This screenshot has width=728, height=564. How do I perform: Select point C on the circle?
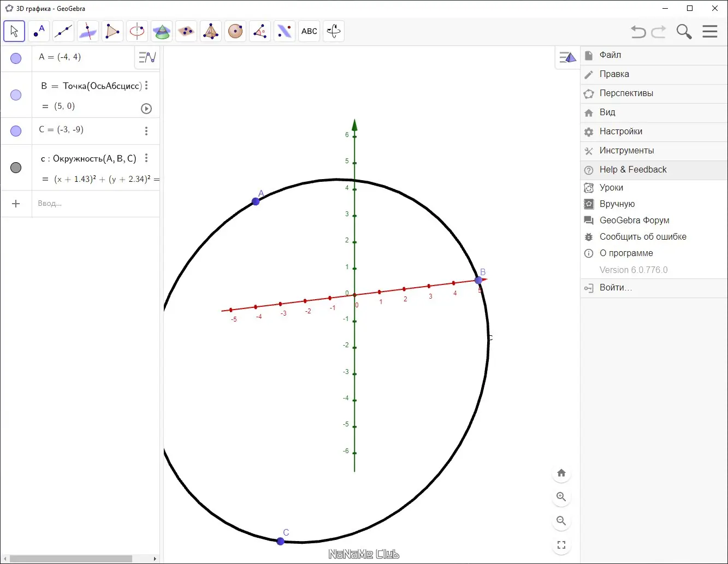tap(280, 541)
